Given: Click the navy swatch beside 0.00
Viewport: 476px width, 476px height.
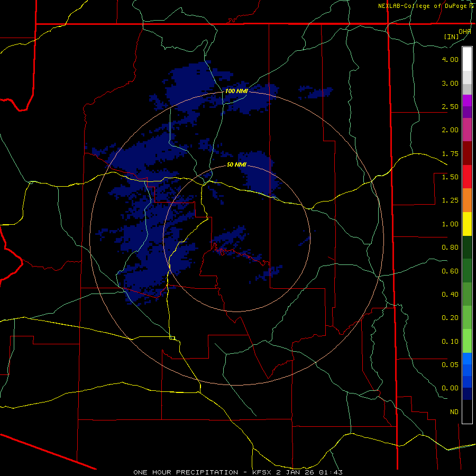Looking at the screenshot, I should pos(467,393).
